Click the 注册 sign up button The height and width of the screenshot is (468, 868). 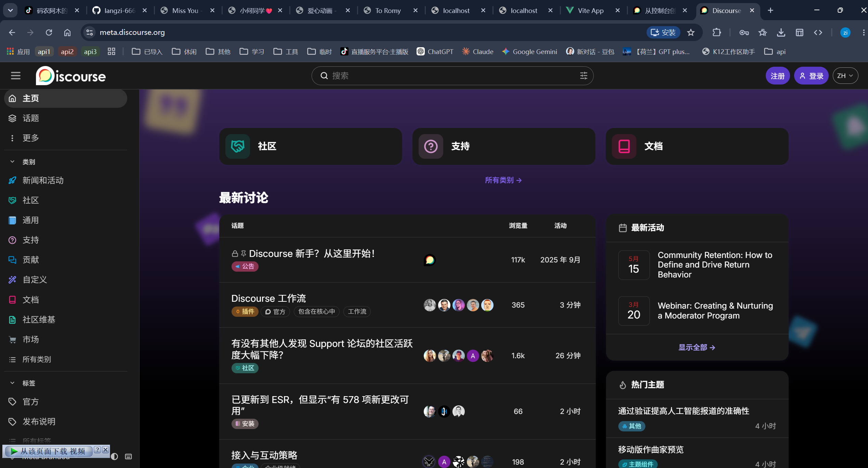click(x=777, y=76)
